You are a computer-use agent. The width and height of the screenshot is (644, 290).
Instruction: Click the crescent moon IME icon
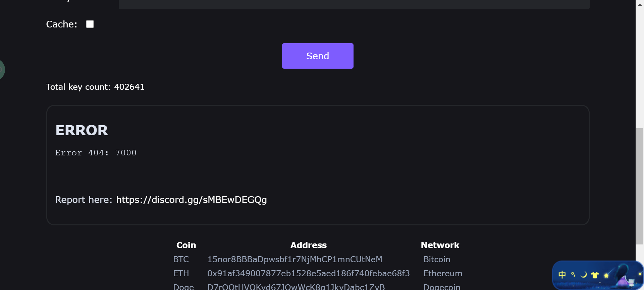click(x=584, y=275)
